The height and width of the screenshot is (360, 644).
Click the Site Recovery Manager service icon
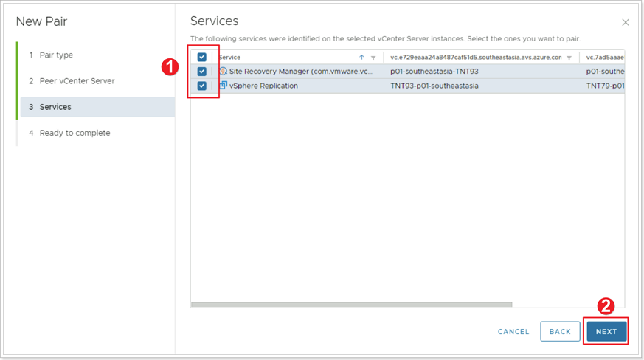[x=223, y=71]
